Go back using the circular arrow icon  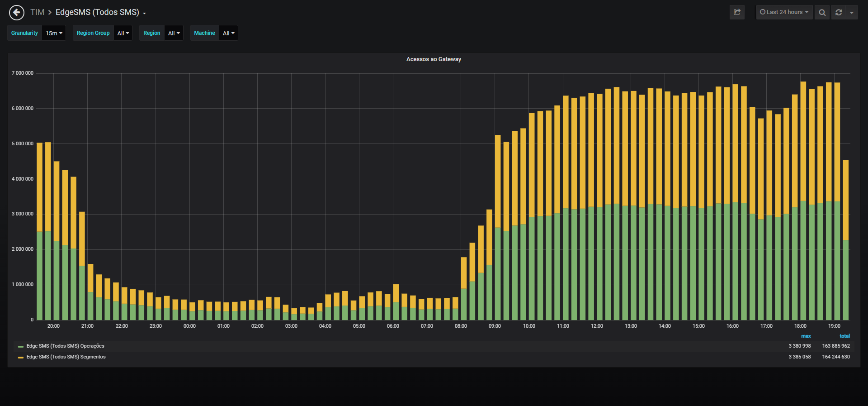tap(17, 13)
